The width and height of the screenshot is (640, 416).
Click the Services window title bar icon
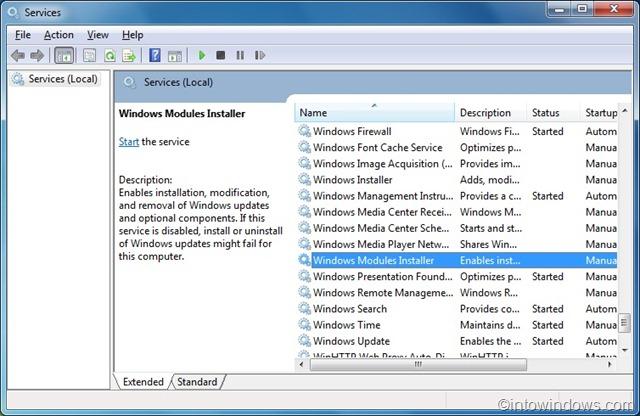click(x=13, y=12)
